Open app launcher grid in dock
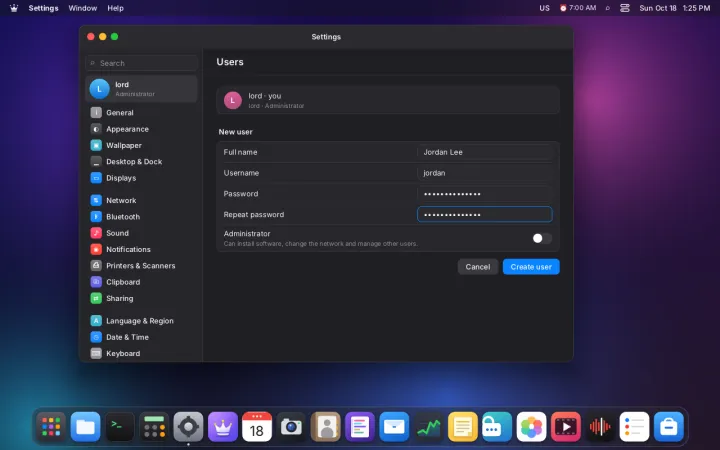This screenshot has height=450, width=720. (x=51, y=427)
